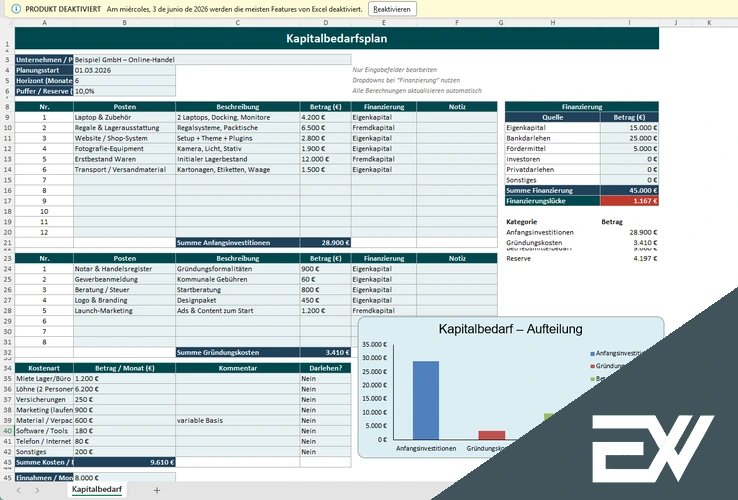Image resolution: width=738 pixels, height=500 pixels.
Task: Add a new sheet with the plus icon
Action: click(157, 490)
